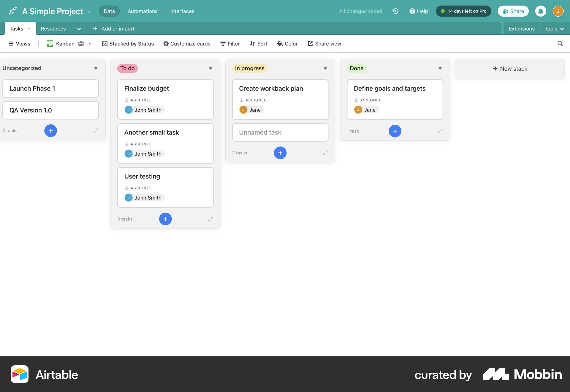This screenshot has width=570, height=392.
Task: Open Customize cards settings
Action: point(186,44)
